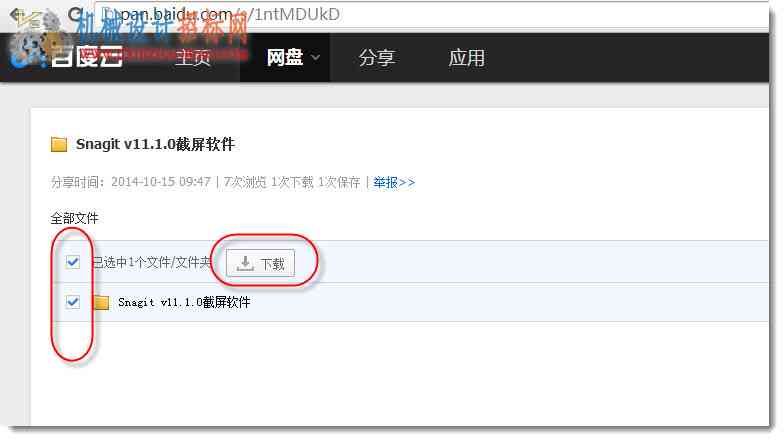Uncheck the Snagit v11.1.0 folder checkbox

[73, 302]
